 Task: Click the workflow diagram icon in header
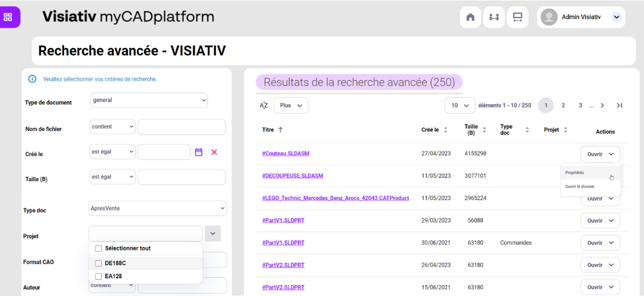(494, 17)
